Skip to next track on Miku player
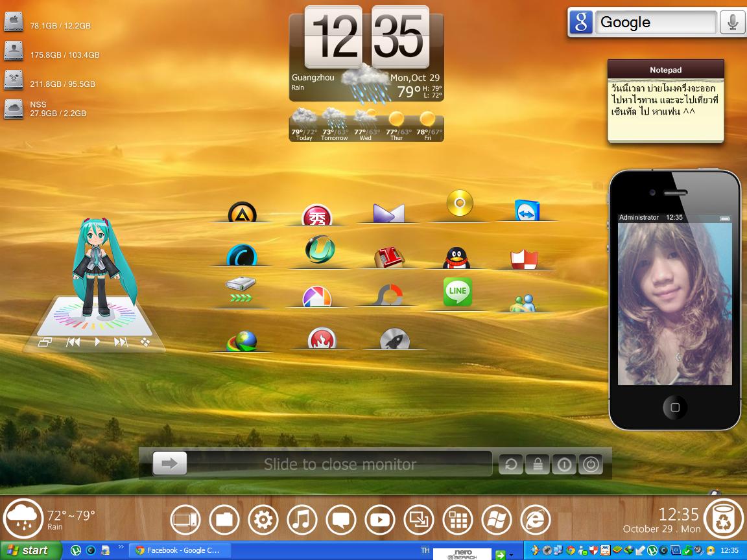Image resolution: width=747 pixels, height=560 pixels. pos(121,342)
